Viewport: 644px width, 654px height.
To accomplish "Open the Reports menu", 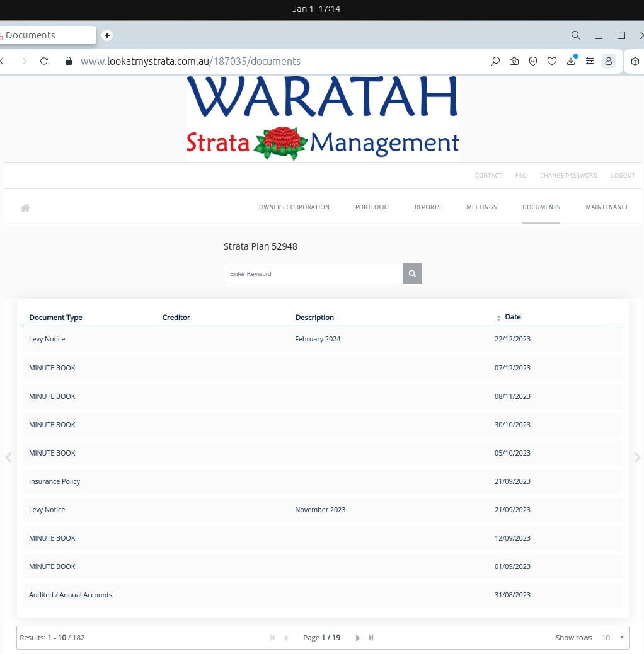I will 427,207.
